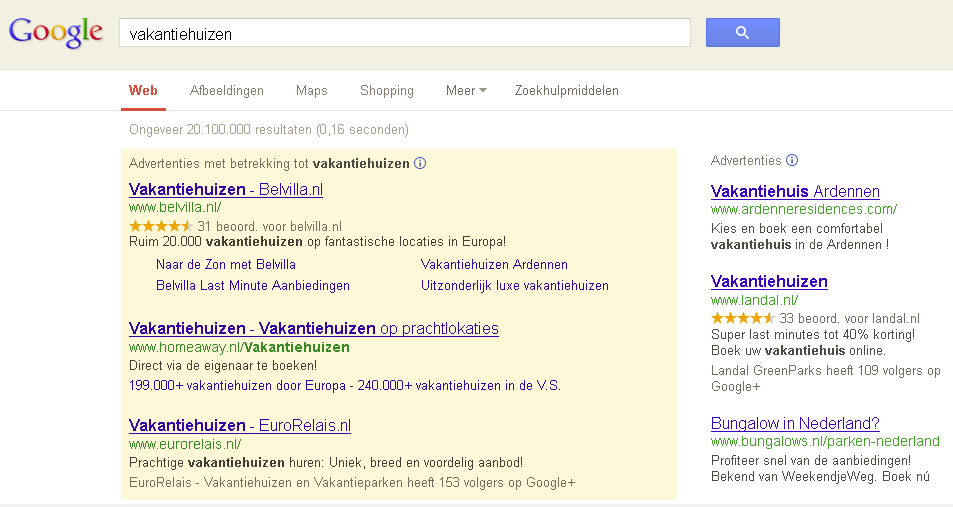Screen dimensions: 953x507
Task: Open 'Vakantiehuizen op prachtlokaties' ad title
Action: click(x=314, y=328)
